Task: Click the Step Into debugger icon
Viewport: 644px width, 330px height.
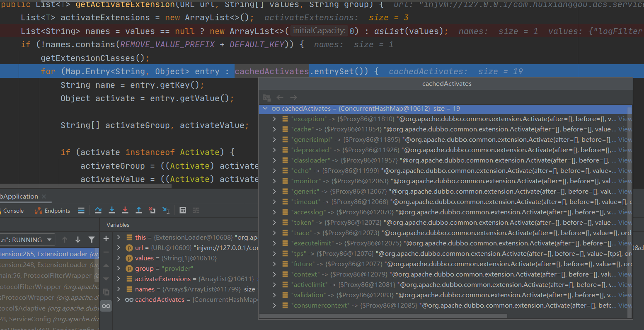Action: [112, 211]
